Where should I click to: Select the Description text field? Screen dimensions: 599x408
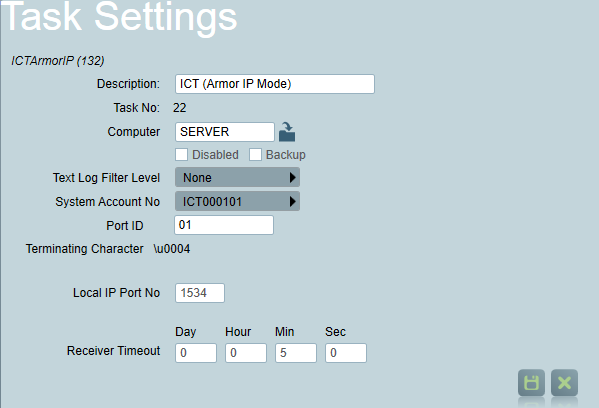[275, 84]
